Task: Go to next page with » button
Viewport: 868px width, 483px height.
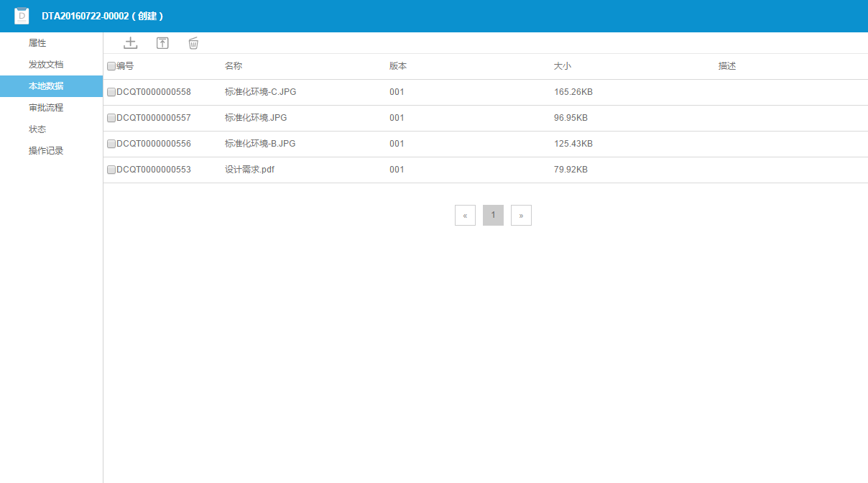Action: click(x=521, y=215)
